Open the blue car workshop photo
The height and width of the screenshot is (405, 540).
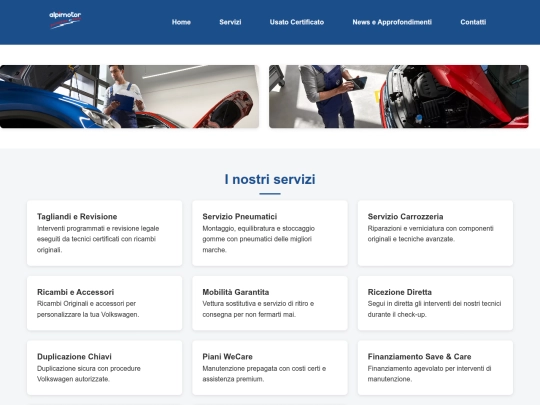(129, 96)
